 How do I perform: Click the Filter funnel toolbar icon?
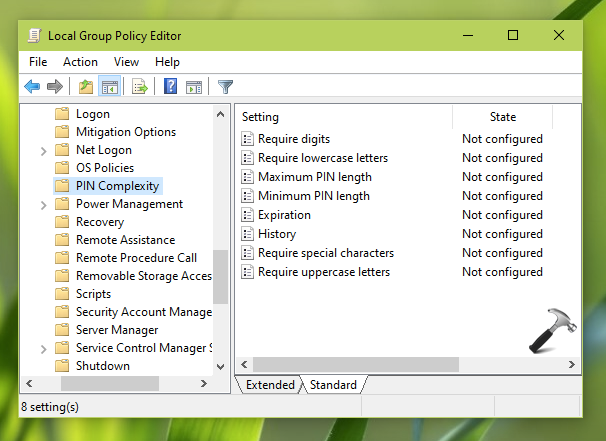(x=225, y=87)
